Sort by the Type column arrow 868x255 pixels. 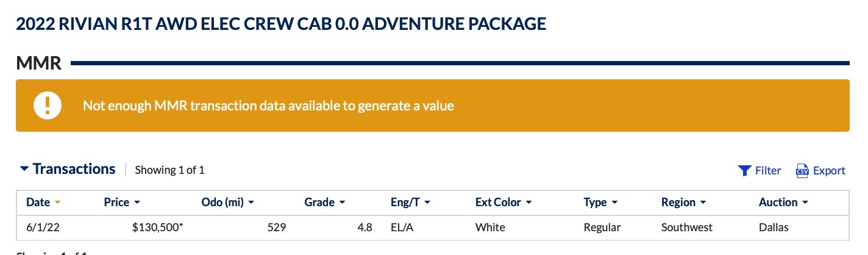pyautogui.click(x=614, y=203)
